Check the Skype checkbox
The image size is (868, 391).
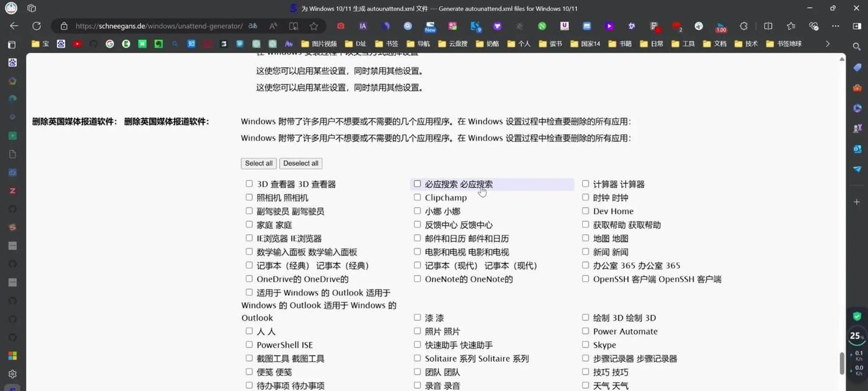[x=585, y=344]
